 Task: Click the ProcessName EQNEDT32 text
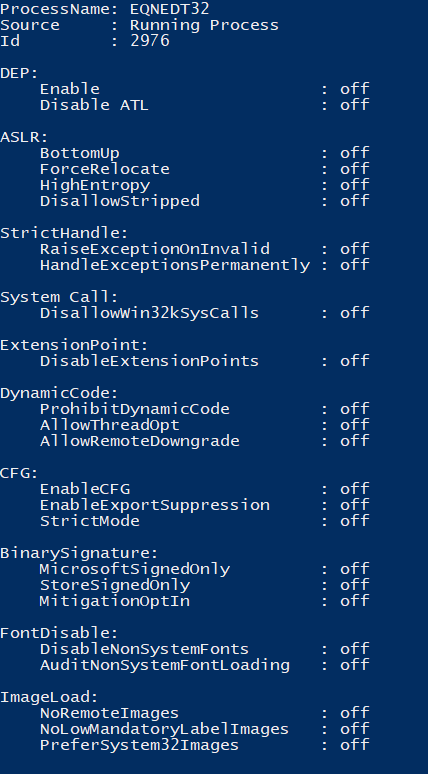tap(105, 8)
